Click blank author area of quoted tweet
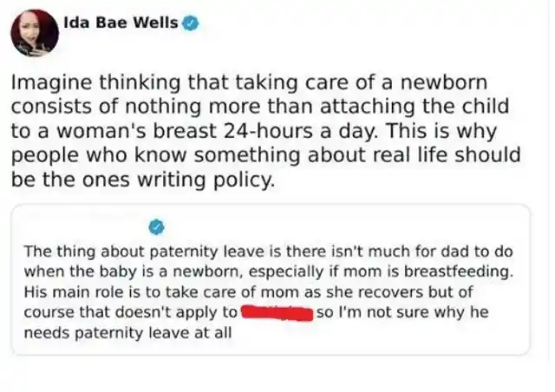The image size is (555, 392). [85, 227]
